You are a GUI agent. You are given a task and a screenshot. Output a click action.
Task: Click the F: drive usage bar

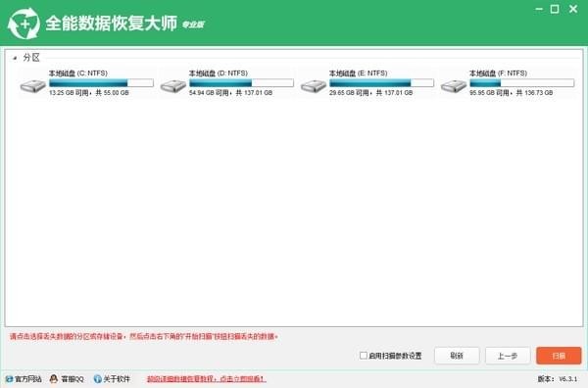[522, 83]
